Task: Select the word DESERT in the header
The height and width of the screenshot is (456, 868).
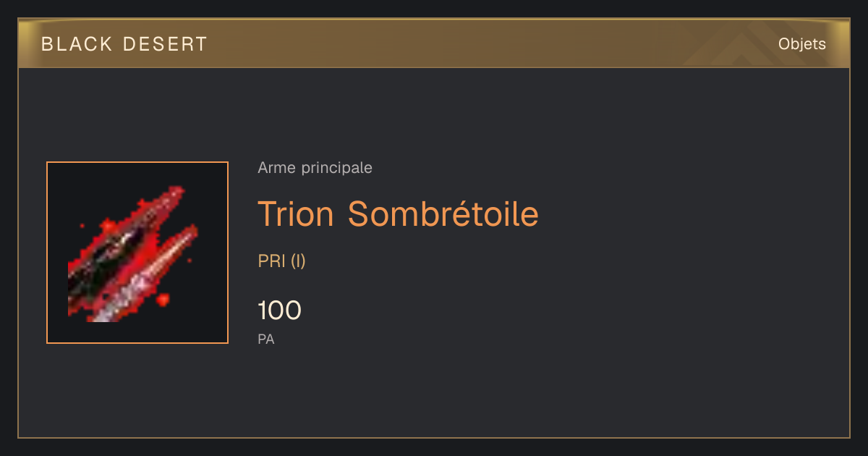Action: [x=165, y=44]
